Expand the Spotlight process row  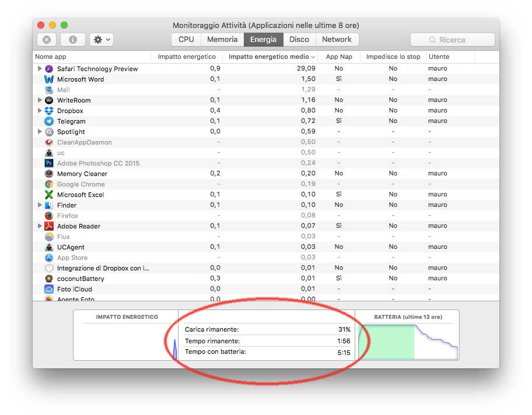click(x=40, y=132)
